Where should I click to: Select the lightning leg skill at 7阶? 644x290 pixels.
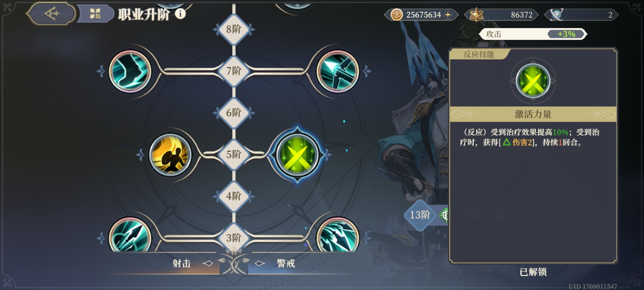130,71
